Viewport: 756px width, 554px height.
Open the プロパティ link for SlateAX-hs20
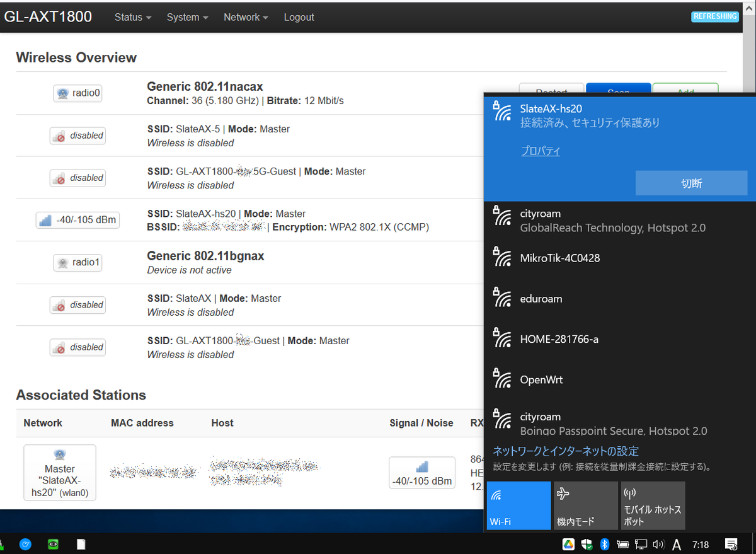[x=540, y=151]
